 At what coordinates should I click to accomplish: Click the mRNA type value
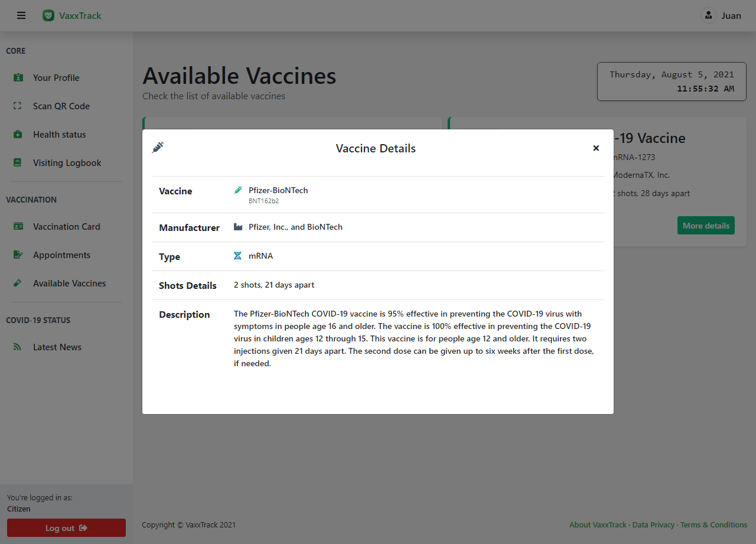260,256
